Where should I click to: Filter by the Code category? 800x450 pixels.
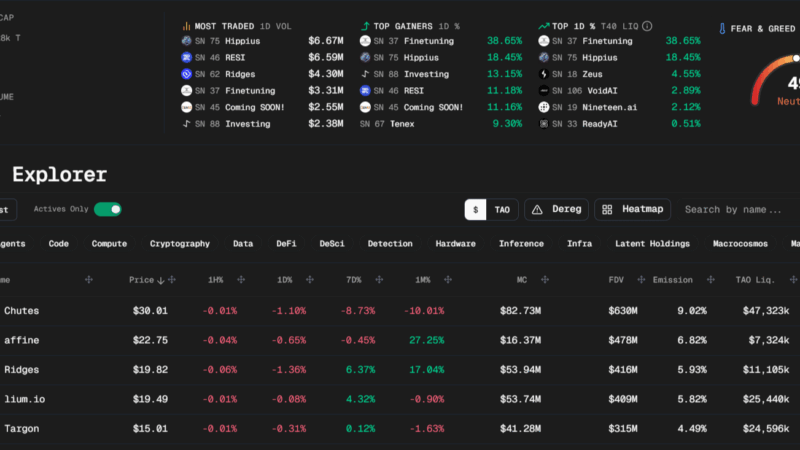(x=59, y=244)
